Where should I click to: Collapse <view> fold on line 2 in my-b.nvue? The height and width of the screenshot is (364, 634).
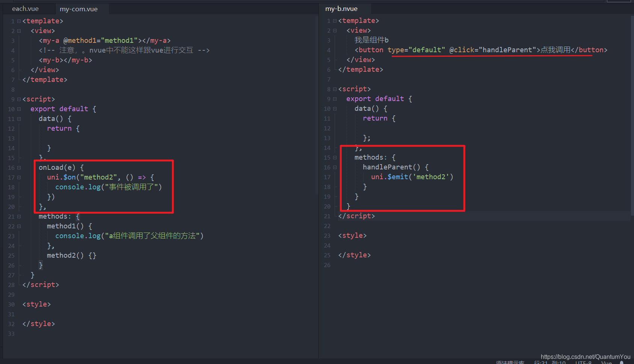point(335,31)
